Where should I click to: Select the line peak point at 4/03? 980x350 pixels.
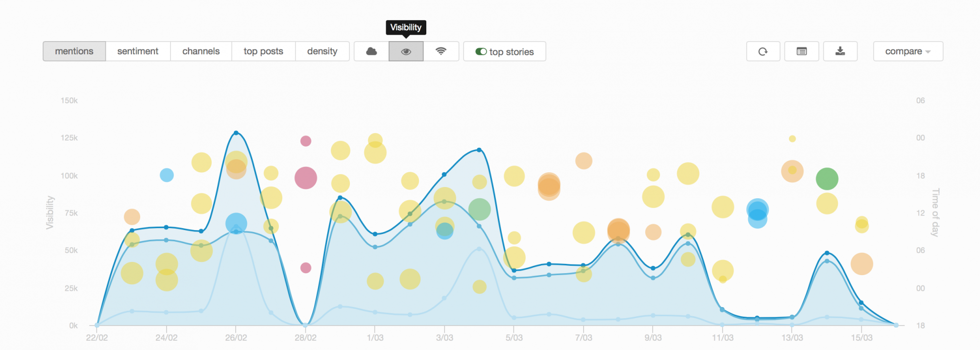click(479, 150)
